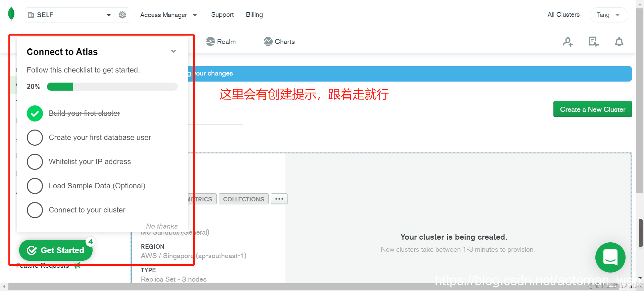Select Whitelist your IP address step
This screenshot has width=644, height=291.
(x=35, y=162)
